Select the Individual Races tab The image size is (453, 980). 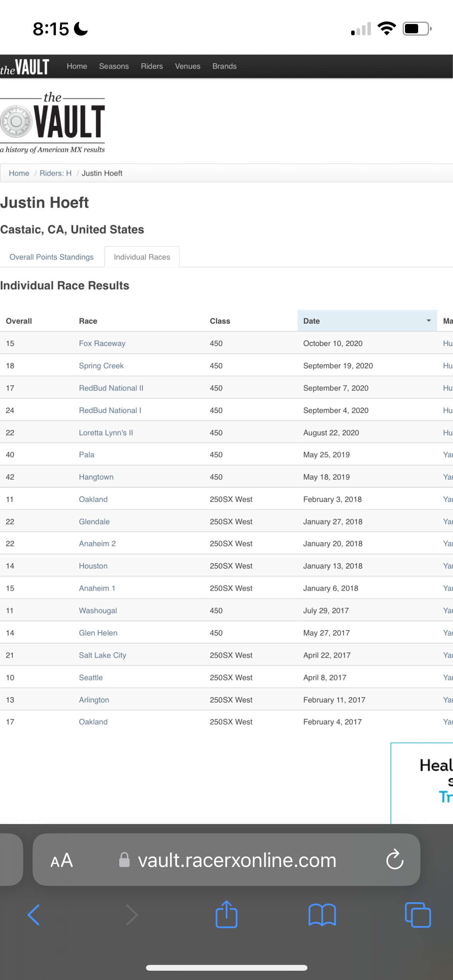point(142,257)
